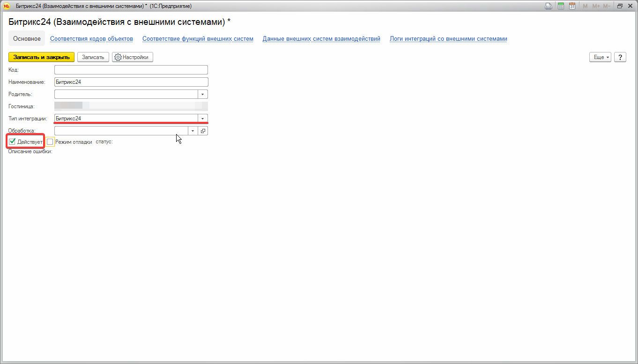Click the Гостиница label
Viewport: 638px width, 364px height.
(22, 106)
